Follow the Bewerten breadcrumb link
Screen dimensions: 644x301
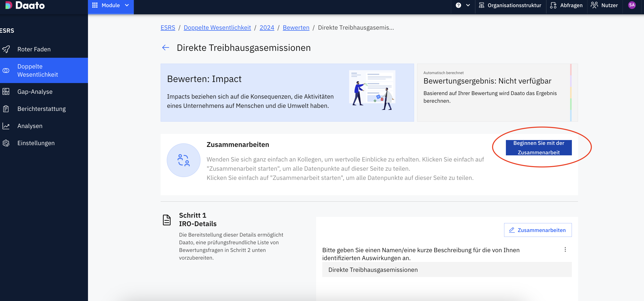pyautogui.click(x=296, y=28)
